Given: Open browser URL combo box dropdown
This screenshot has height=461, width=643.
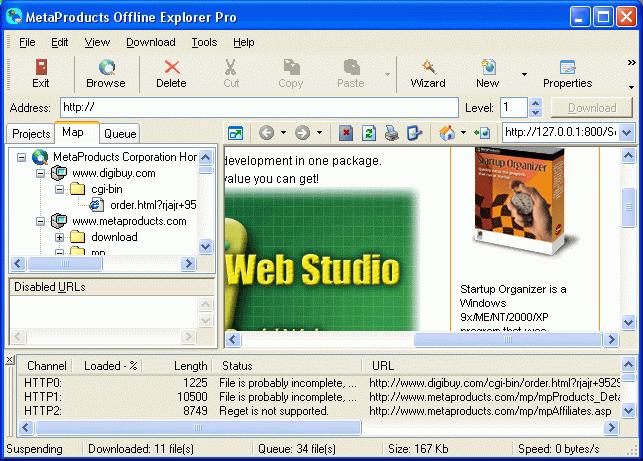Looking at the screenshot, I should click(627, 132).
